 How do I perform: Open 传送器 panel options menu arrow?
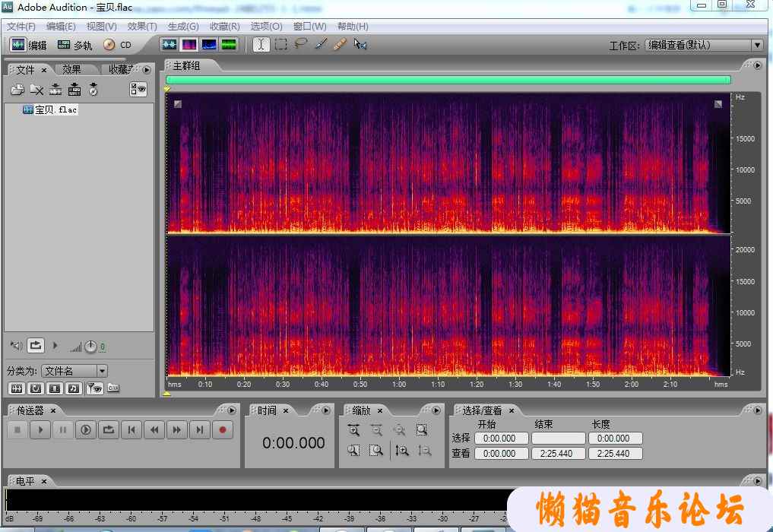tap(232, 410)
